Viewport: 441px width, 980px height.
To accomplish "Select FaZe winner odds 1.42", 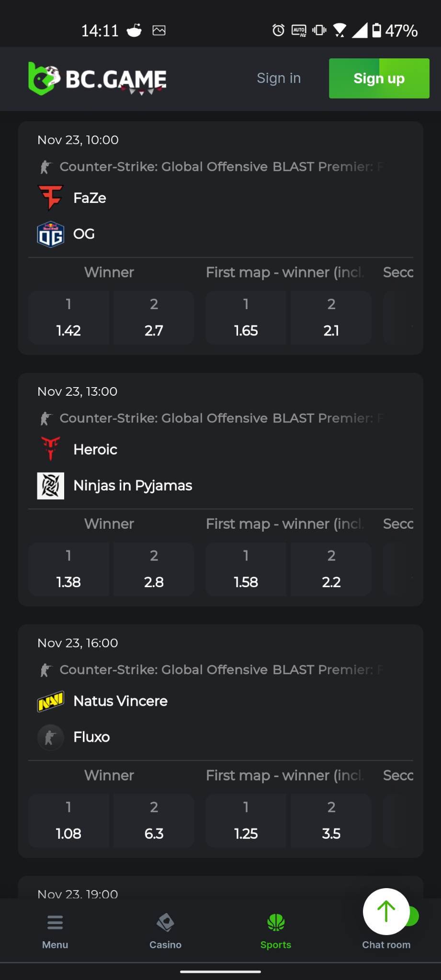I will click(x=68, y=318).
